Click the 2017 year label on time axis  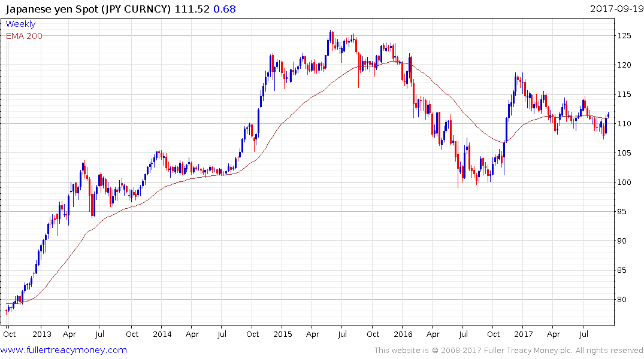[523, 334]
